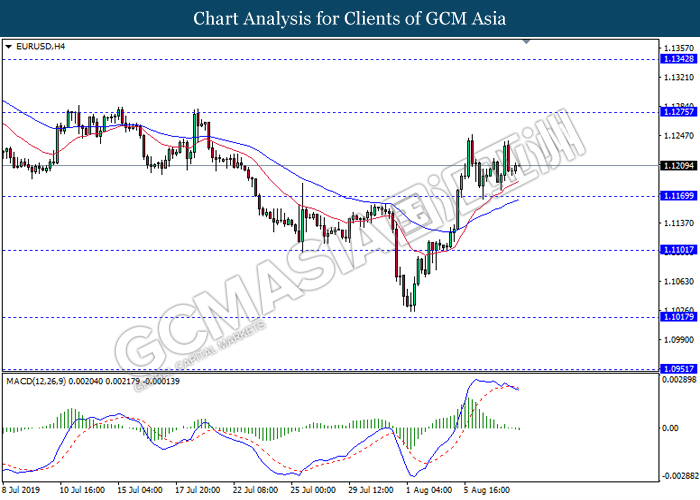Select the 1.09517 price level label

(679, 369)
